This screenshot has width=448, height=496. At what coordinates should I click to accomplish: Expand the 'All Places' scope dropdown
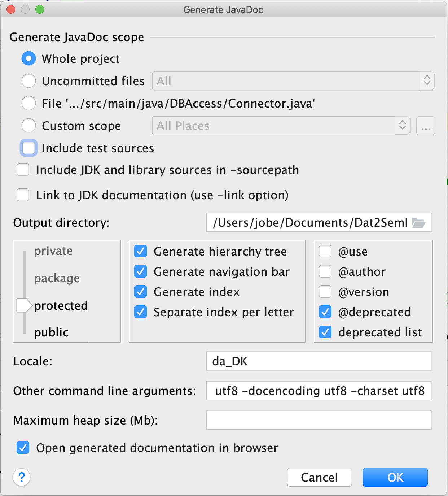tap(281, 126)
